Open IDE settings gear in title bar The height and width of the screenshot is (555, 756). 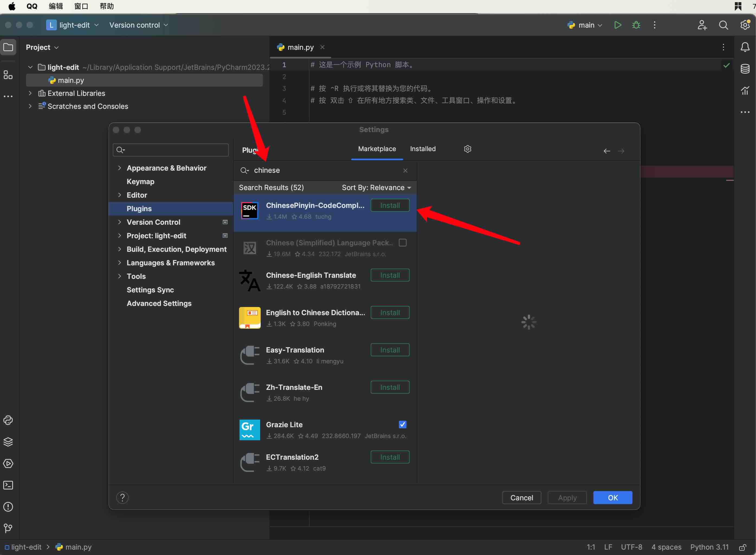tap(745, 25)
